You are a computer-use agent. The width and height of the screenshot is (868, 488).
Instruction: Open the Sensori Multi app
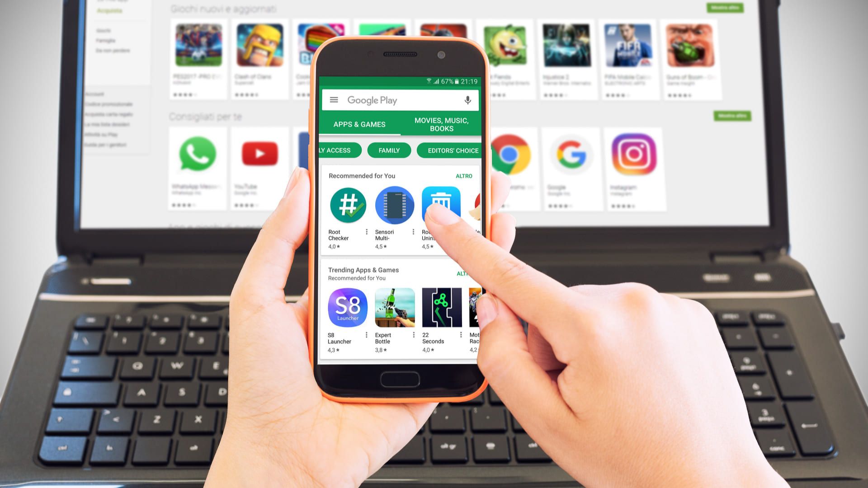tap(394, 205)
